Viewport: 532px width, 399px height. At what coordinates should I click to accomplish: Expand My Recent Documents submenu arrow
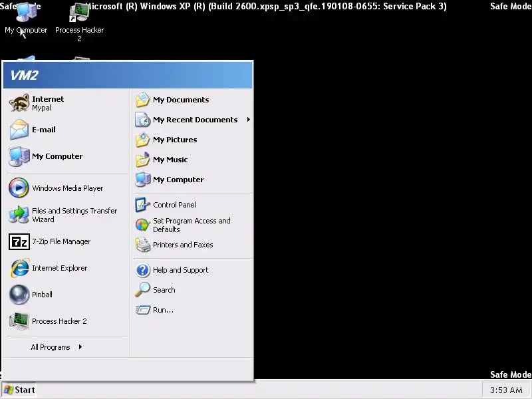(248, 120)
